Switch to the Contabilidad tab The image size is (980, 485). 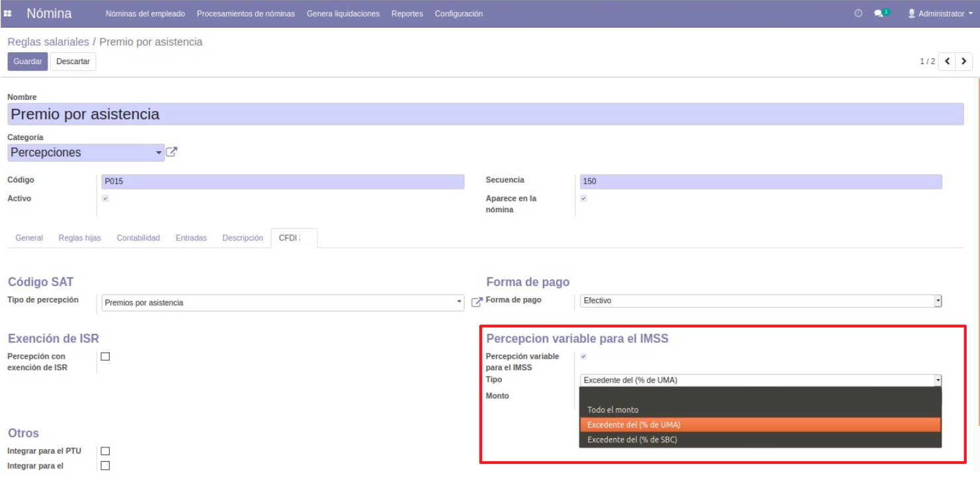pyautogui.click(x=138, y=238)
